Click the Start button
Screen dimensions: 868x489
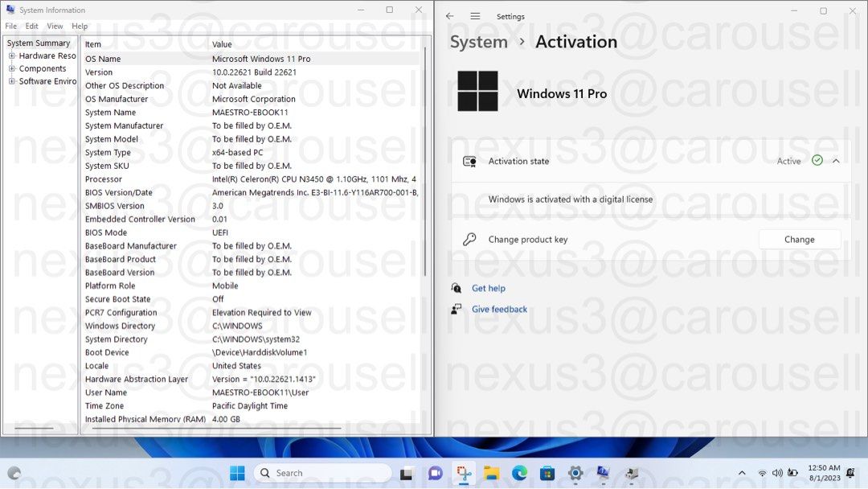[237, 473]
